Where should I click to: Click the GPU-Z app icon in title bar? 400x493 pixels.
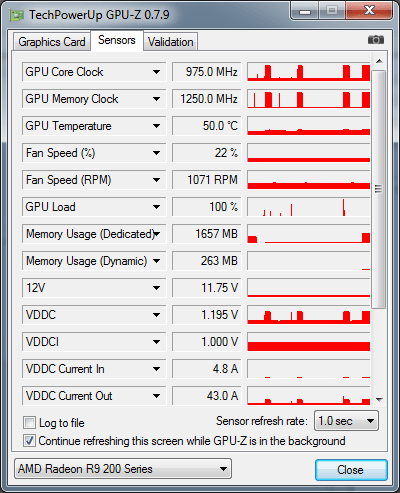pyautogui.click(x=17, y=15)
